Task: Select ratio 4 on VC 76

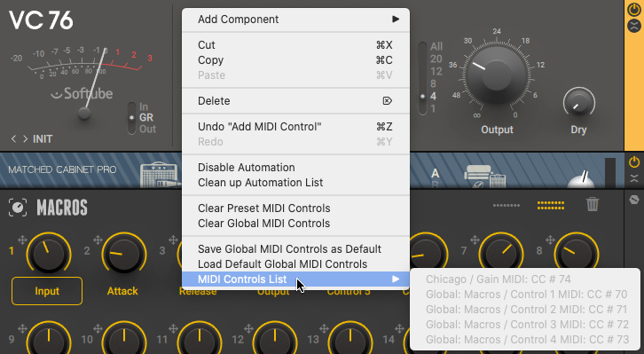Action: pyautogui.click(x=433, y=97)
